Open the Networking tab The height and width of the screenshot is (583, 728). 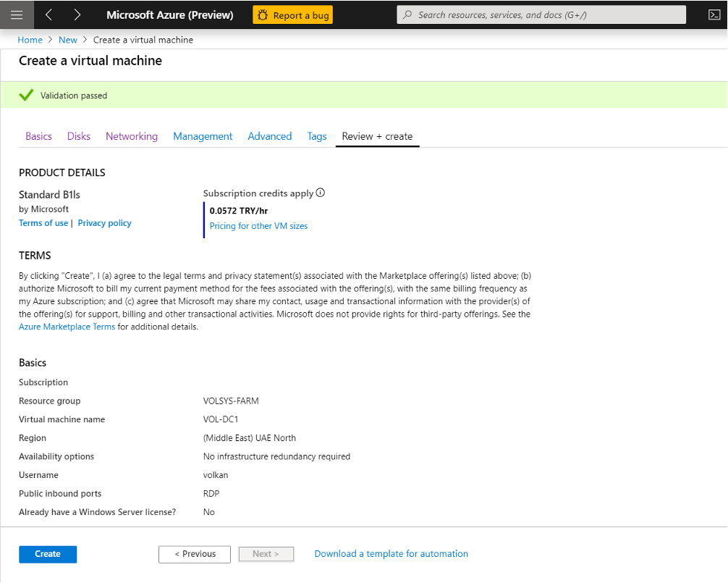pos(132,136)
